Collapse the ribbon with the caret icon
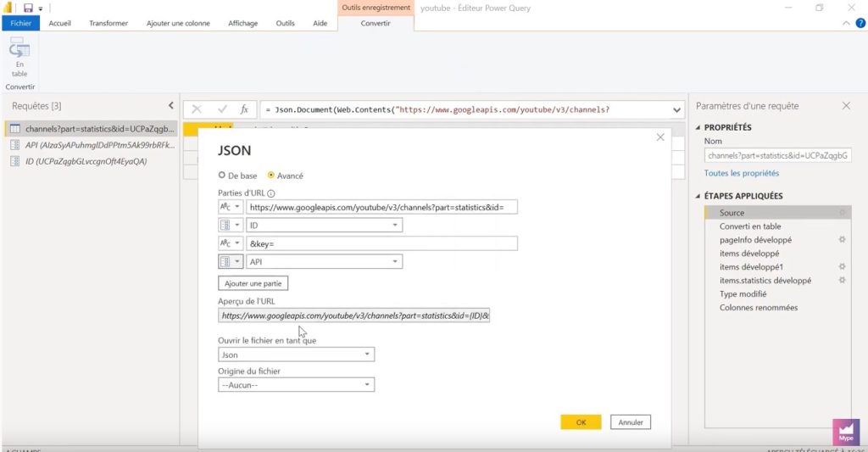 click(846, 23)
